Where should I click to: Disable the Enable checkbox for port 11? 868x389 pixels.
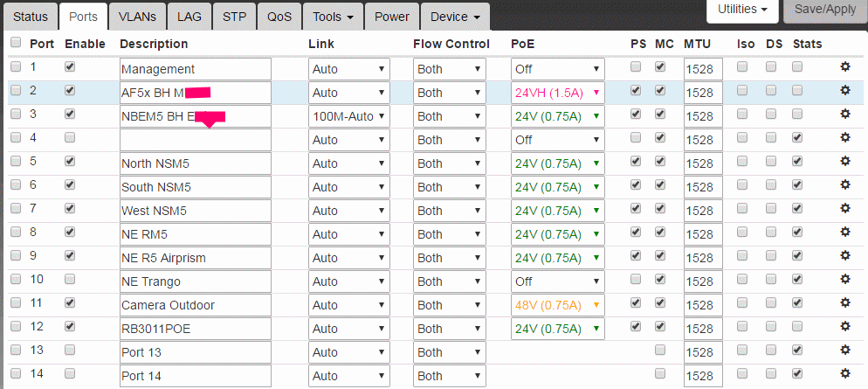(x=70, y=304)
